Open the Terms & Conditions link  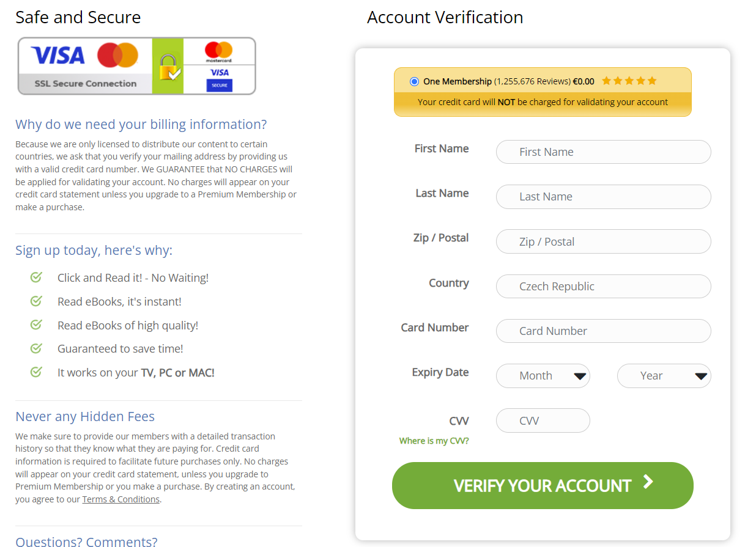[121, 499]
